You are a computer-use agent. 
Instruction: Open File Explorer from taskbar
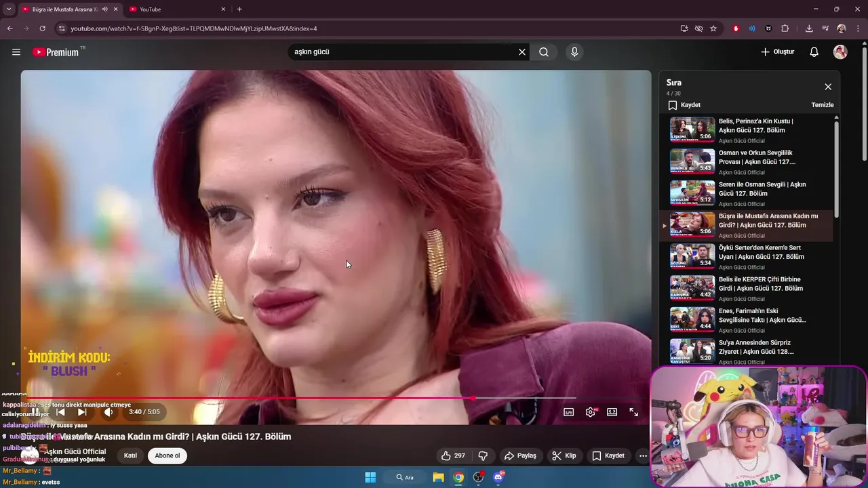pos(438,477)
